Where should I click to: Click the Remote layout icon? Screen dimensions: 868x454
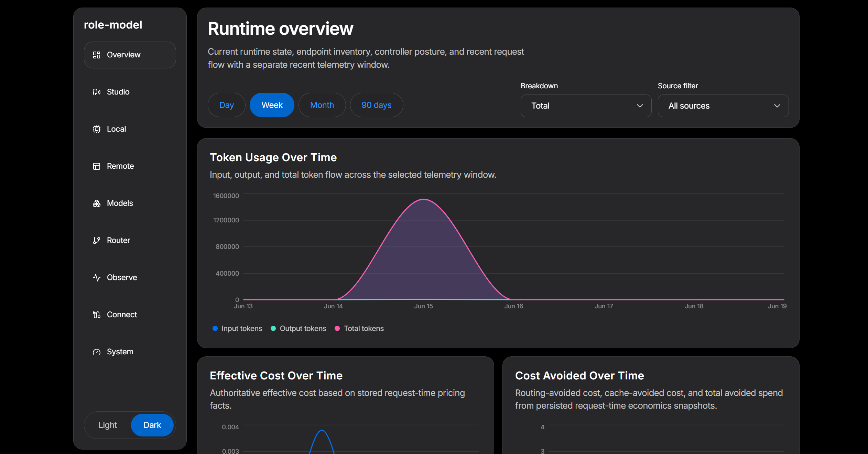[x=97, y=166]
